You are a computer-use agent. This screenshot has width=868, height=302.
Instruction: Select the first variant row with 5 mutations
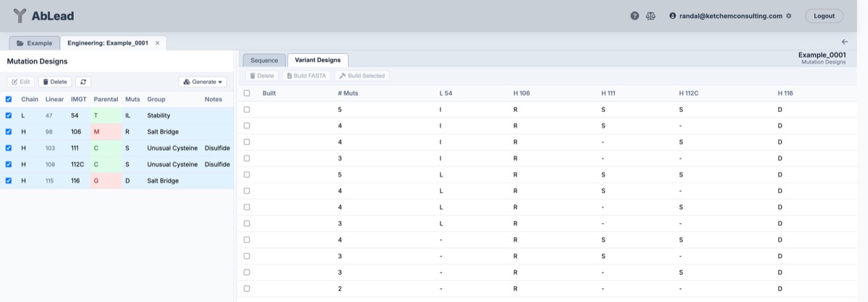click(247, 110)
